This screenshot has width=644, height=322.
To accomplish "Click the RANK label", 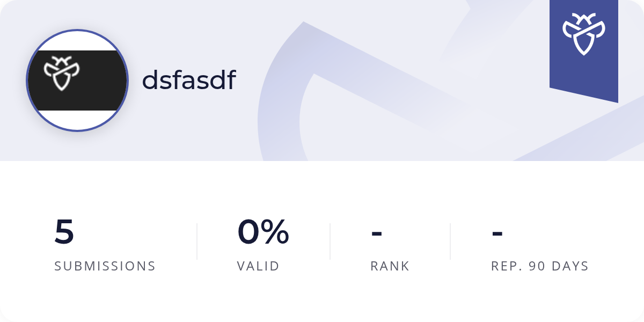I will pyautogui.click(x=390, y=266).
